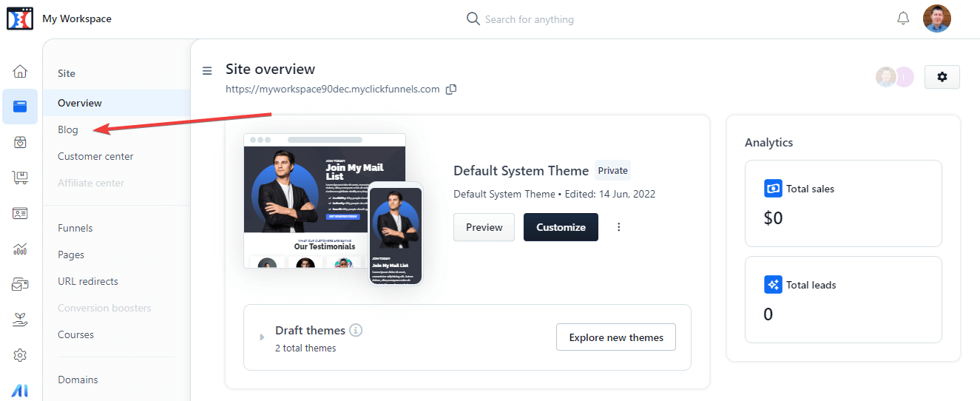The image size is (980, 401).
Task: Click the mobile theme preview thumbnail
Action: (x=396, y=233)
